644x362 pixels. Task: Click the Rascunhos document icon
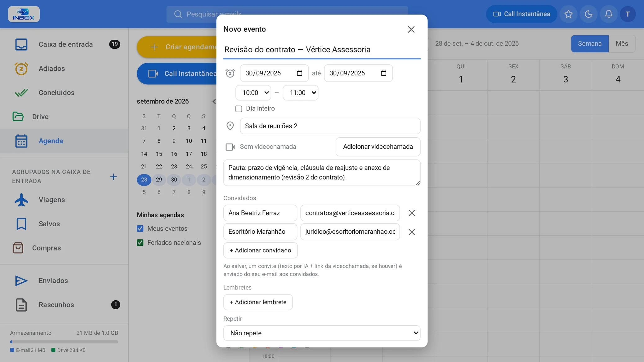pos(21,305)
